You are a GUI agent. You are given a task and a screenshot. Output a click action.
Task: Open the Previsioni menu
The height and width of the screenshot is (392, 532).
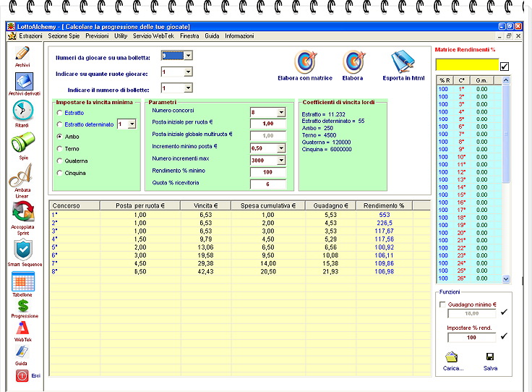tap(97, 36)
